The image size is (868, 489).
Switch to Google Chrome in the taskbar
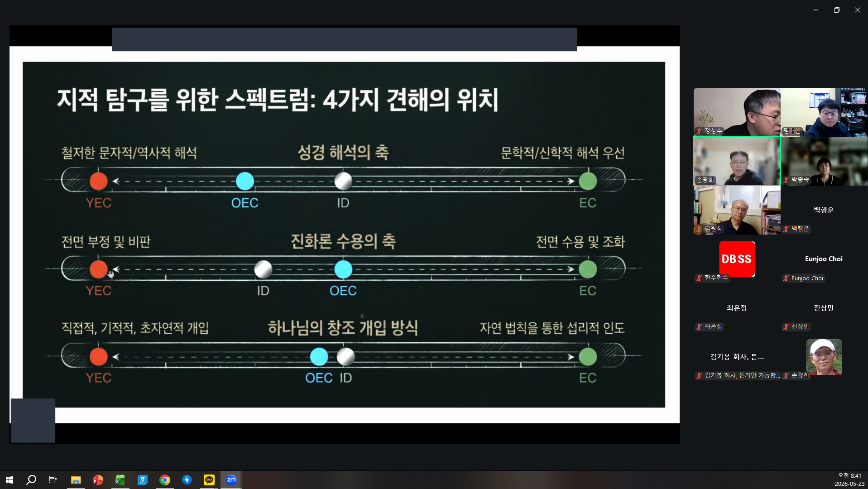pyautogui.click(x=165, y=480)
